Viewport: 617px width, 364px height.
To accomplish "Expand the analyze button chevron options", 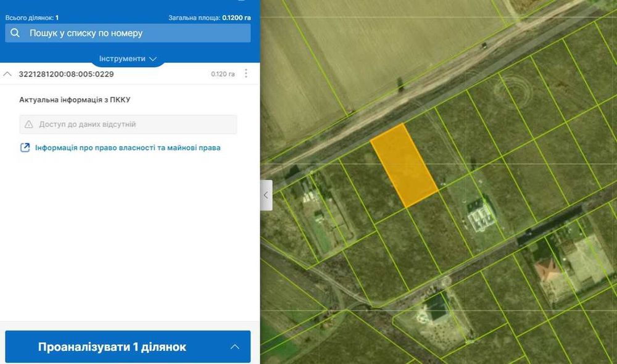I will [x=235, y=347].
